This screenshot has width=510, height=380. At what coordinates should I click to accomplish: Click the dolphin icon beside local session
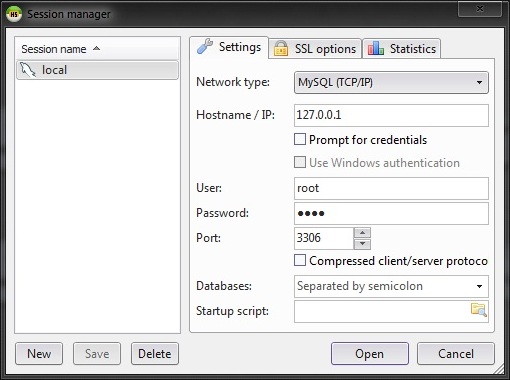[x=28, y=70]
